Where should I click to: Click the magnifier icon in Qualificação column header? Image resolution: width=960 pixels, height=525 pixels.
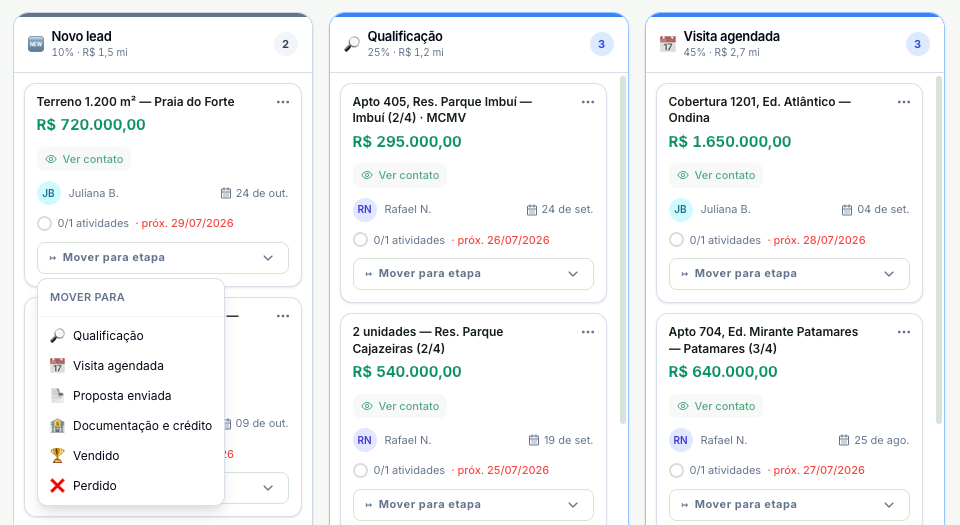click(352, 44)
